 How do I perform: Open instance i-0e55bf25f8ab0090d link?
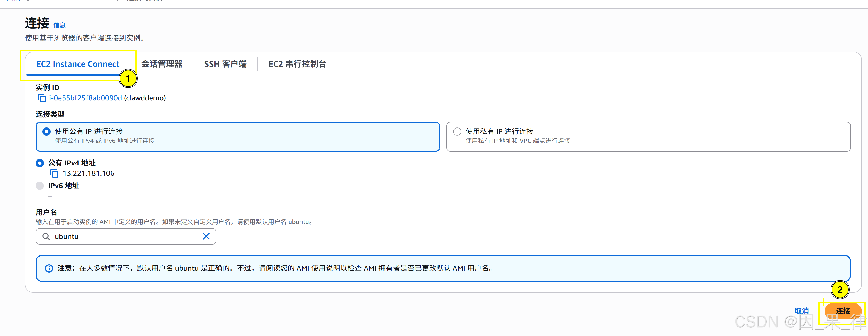85,98
